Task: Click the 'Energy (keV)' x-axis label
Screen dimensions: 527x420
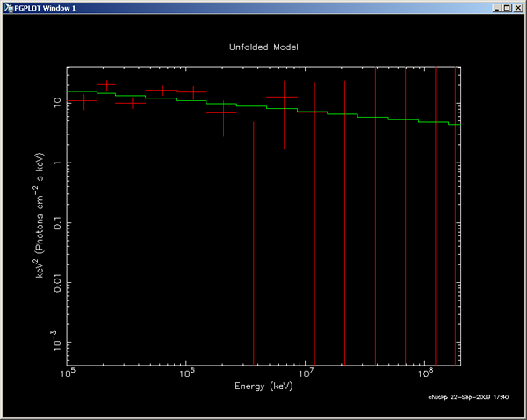Action: 263,386
